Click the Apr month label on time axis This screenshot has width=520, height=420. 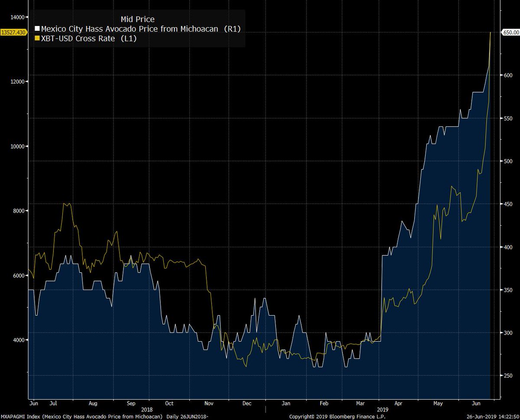pos(399,403)
